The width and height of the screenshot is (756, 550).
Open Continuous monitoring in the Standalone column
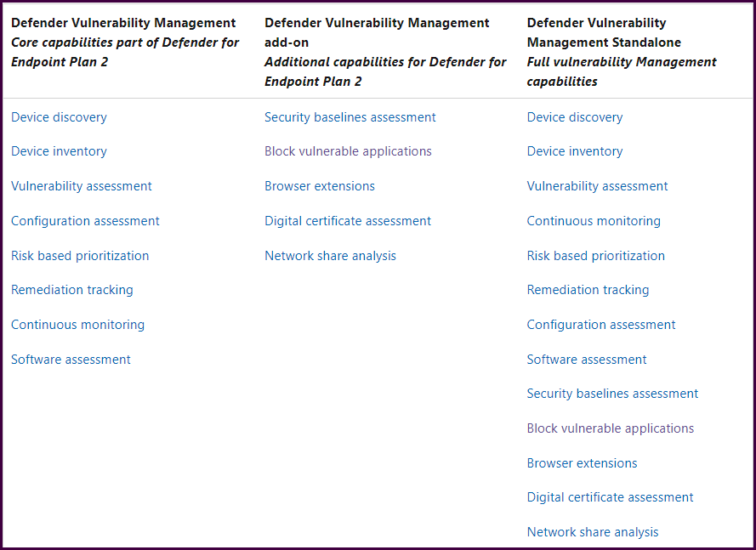coord(593,220)
